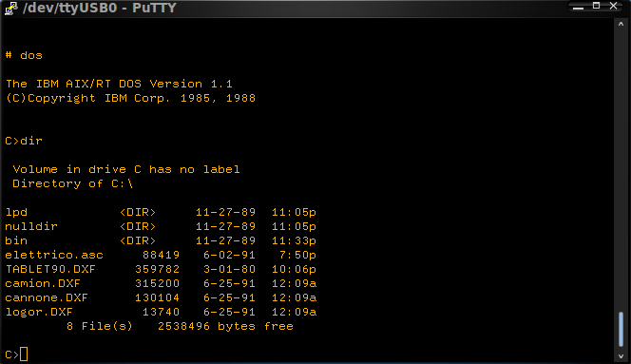Viewport: 631px width, 364px height.
Task: Click the 'elettrico.asc' file name
Action: click(54, 255)
